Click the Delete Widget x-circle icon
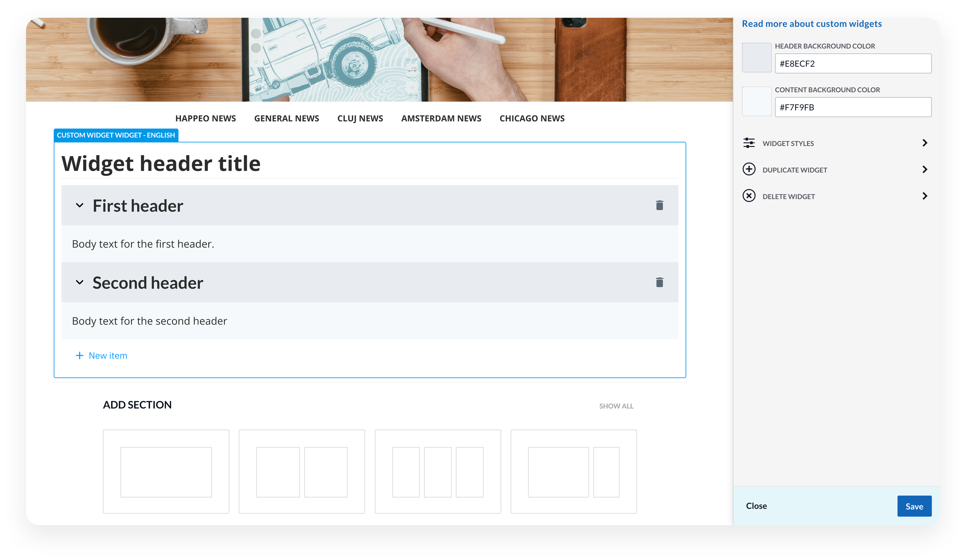The width and height of the screenshot is (968, 560). coord(749,196)
